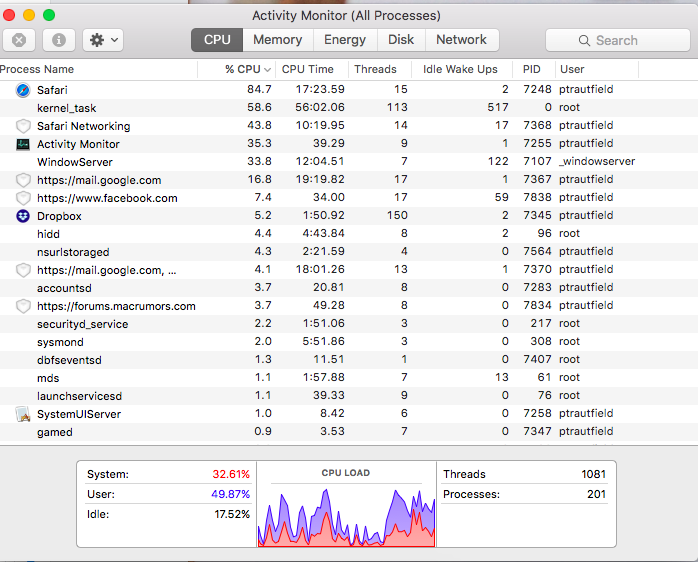Sort by Threads column

click(x=380, y=69)
